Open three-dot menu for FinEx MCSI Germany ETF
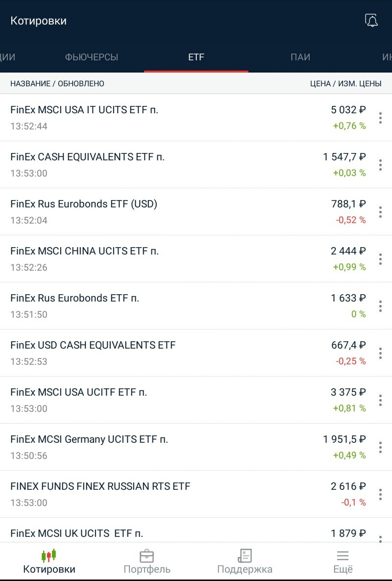Viewport: 392px width, 581px height. (x=380, y=447)
